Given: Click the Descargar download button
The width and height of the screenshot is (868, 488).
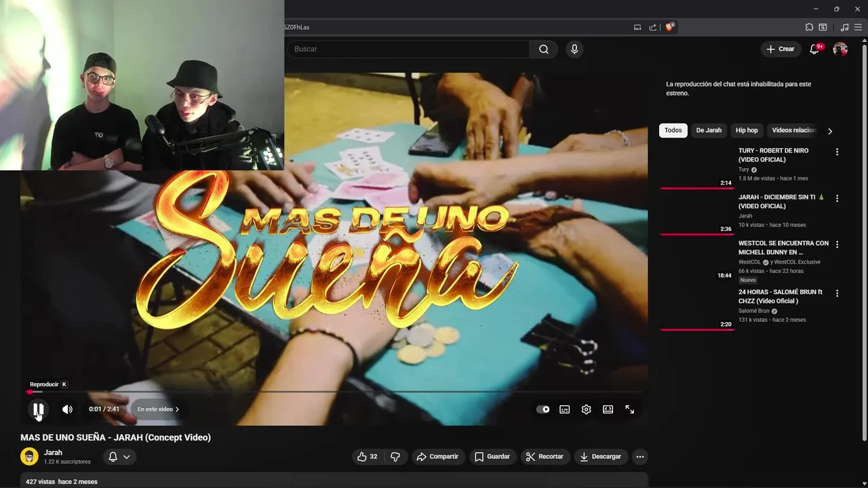Looking at the screenshot, I should pos(600,457).
